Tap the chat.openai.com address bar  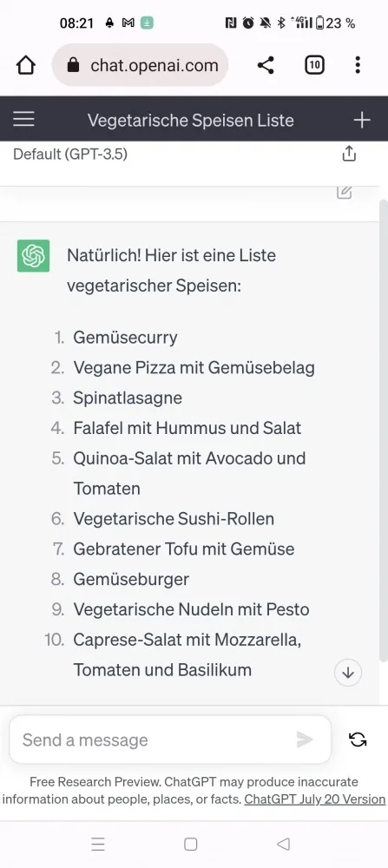pyautogui.click(x=140, y=65)
